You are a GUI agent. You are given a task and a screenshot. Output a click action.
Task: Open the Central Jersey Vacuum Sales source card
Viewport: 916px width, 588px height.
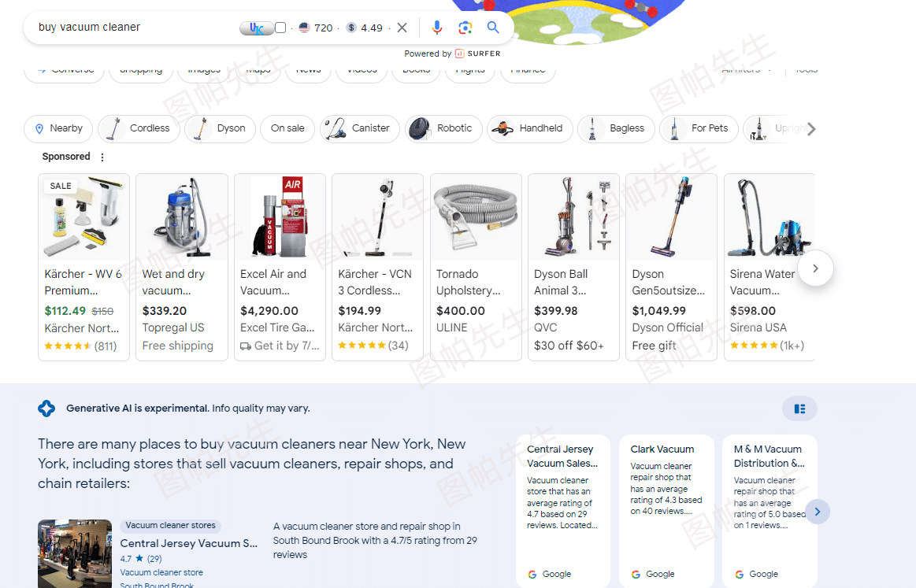point(563,510)
